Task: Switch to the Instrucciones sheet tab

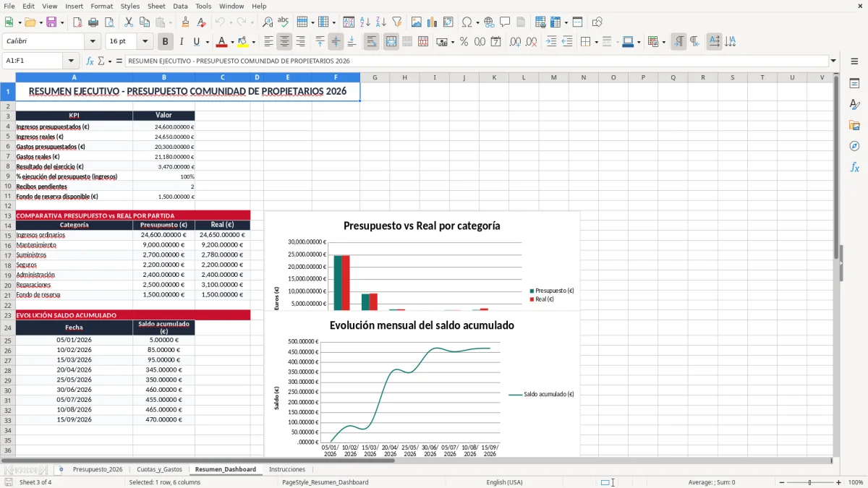Action: click(x=287, y=469)
